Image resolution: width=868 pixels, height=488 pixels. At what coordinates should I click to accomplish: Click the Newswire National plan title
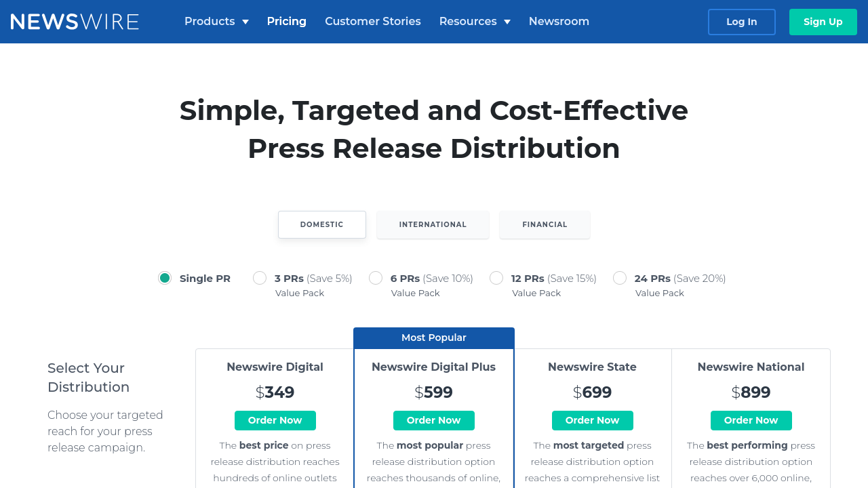tap(751, 367)
